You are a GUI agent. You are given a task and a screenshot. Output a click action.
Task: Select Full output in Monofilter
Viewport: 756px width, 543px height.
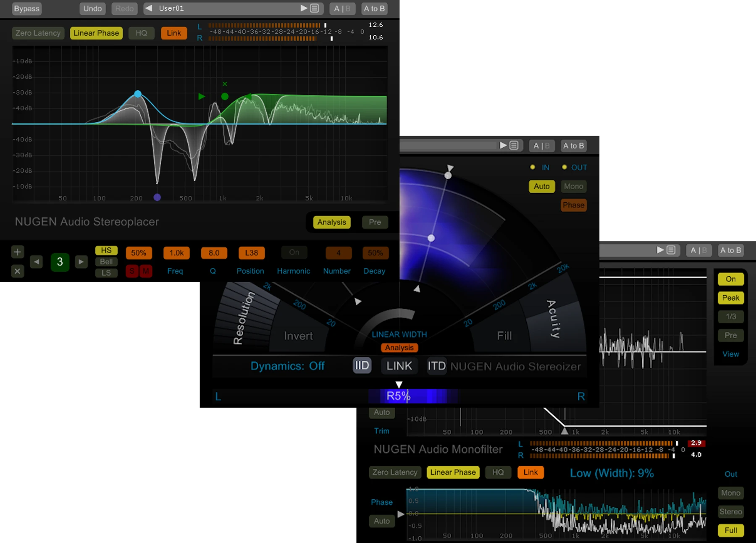click(x=731, y=530)
